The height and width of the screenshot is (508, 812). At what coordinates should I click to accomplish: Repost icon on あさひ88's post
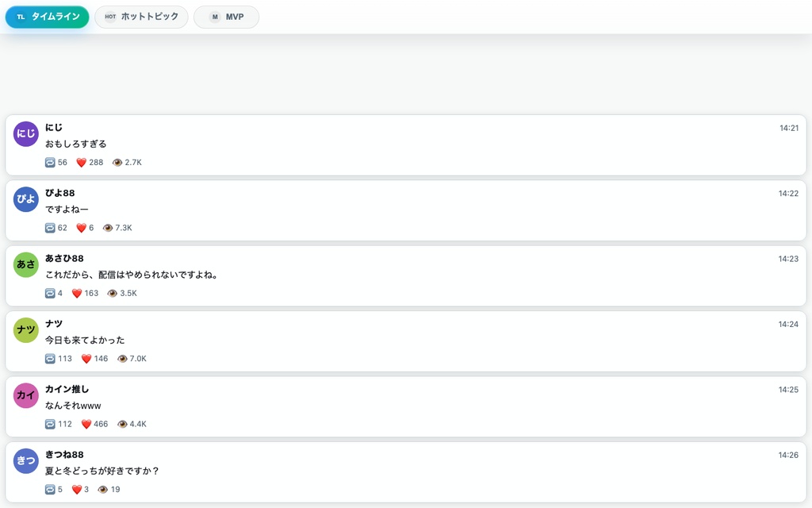pyautogui.click(x=50, y=293)
